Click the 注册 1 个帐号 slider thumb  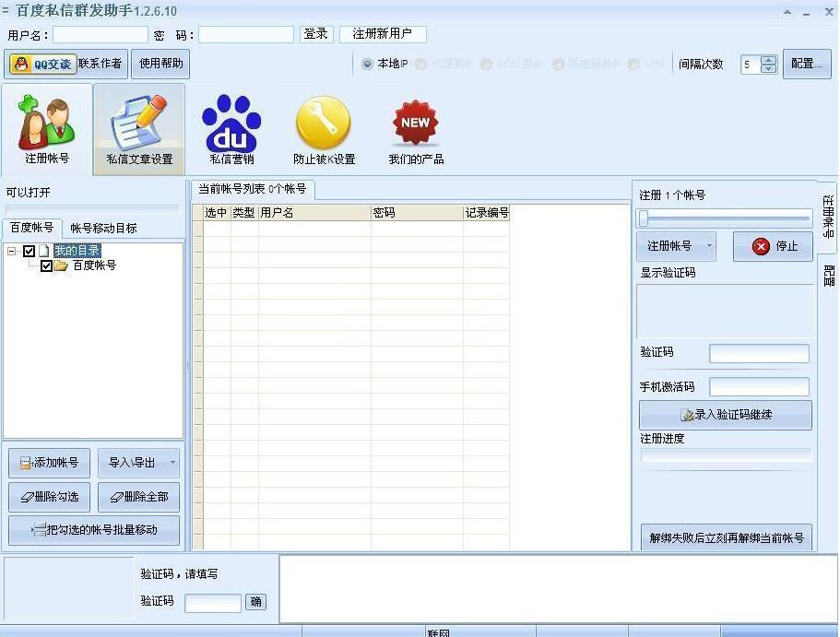(644, 218)
